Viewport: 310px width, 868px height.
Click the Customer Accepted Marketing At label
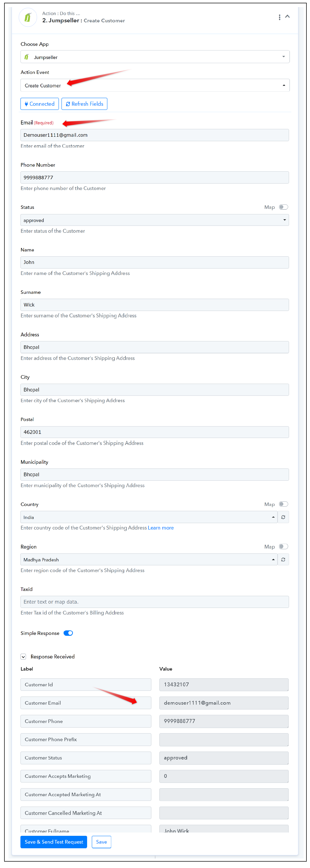[x=86, y=795]
